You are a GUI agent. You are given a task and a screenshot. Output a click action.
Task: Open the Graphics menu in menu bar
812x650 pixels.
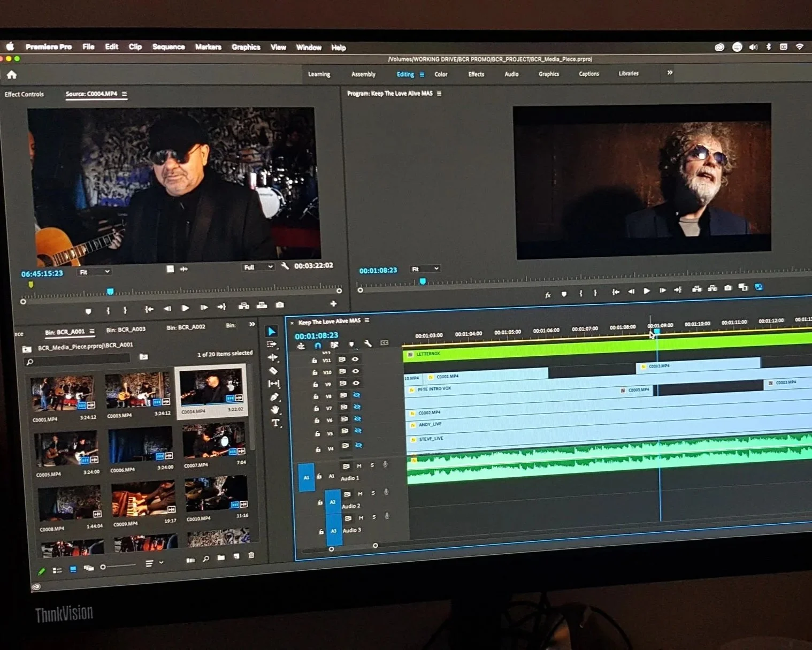[x=246, y=47]
